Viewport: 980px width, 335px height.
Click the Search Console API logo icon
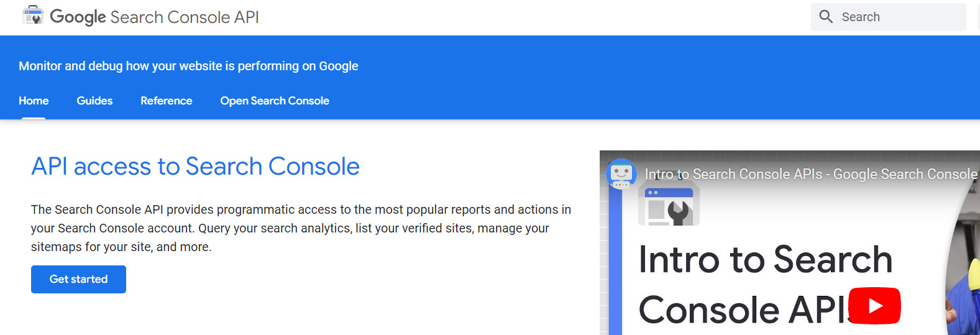(32, 16)
